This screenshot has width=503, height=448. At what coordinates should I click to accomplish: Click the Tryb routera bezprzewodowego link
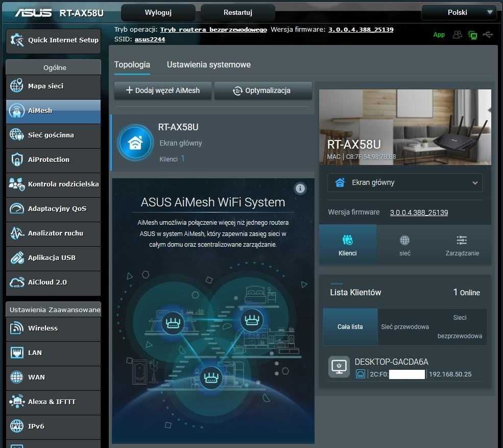pyautogui.click(x=213, y=30)
